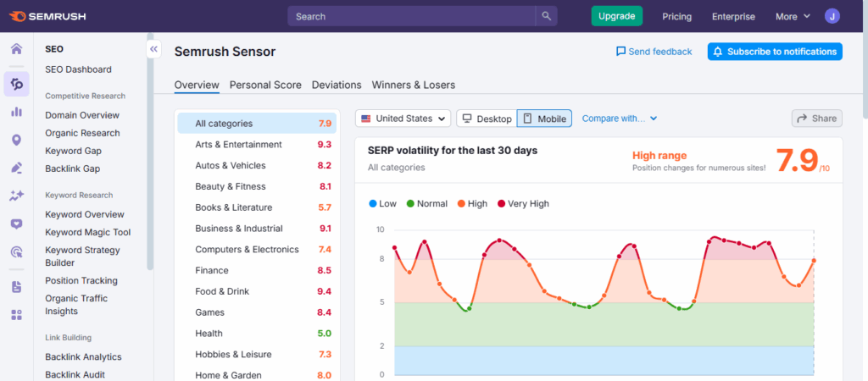Open Keyword Gap link
Screen dimensions: 868x381
pyautogui.click(x=73, y=151)
